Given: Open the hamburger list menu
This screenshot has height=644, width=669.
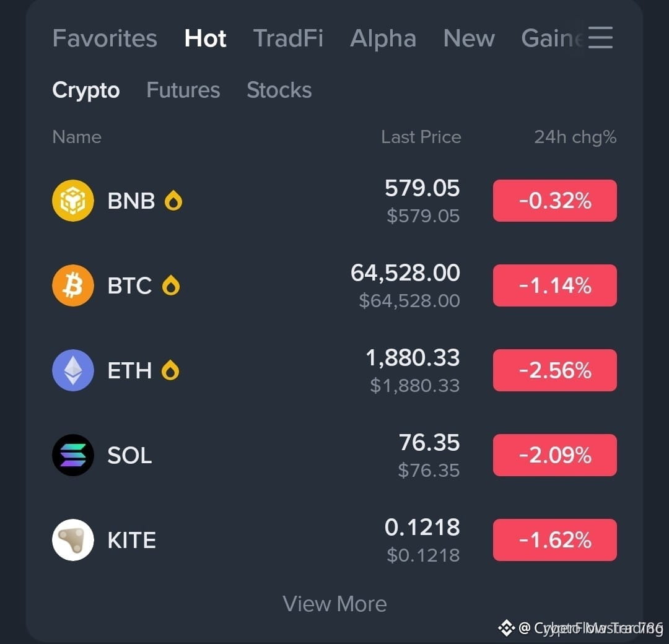Looking at the screenshot, I should [600, 38].
